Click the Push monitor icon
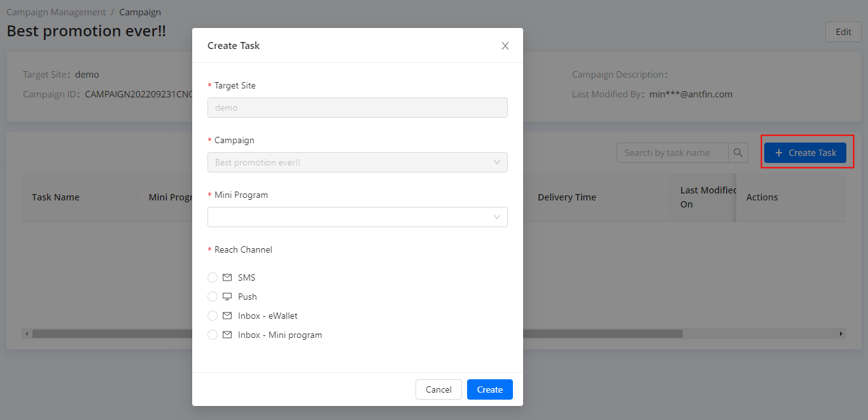868x420 pixels. coord(227,297)
